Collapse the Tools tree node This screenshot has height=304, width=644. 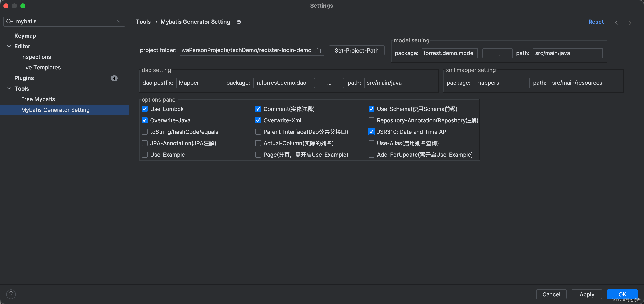coord(9,88)
